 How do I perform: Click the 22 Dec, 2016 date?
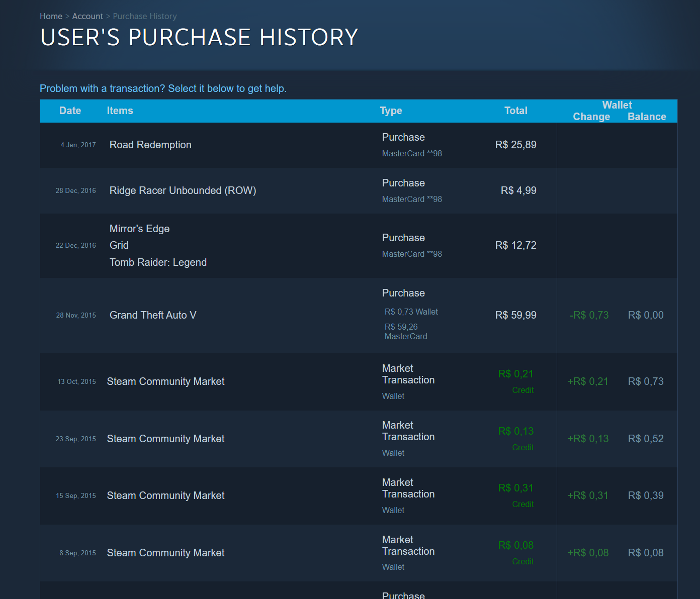75,245
